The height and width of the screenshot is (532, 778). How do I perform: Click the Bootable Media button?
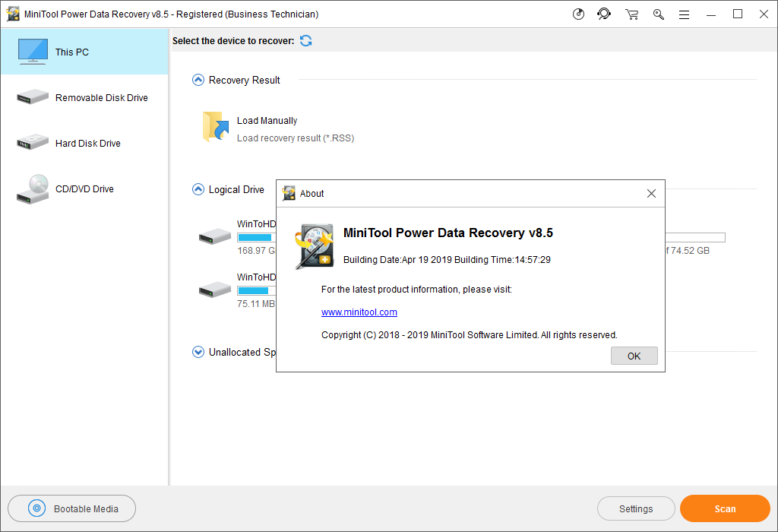click(72, 508)
